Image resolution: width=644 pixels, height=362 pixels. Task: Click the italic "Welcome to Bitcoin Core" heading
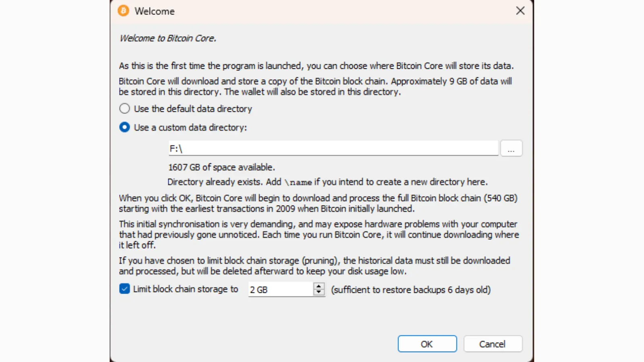168,38
